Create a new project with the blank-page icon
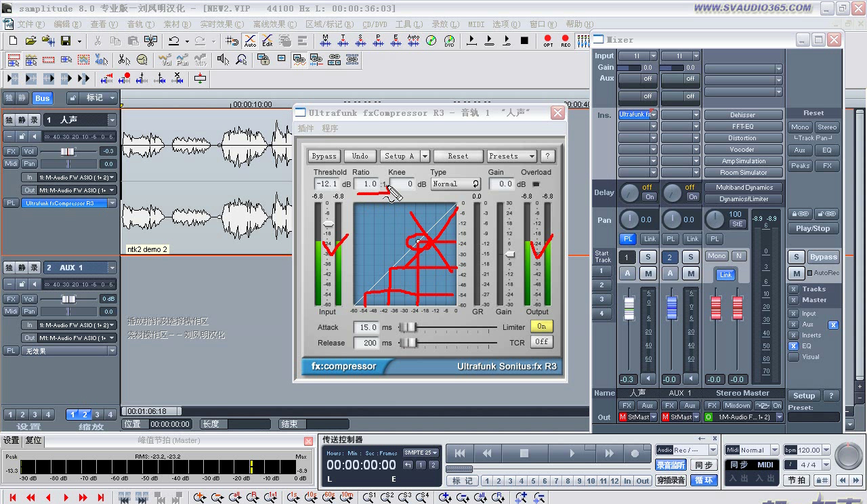 click(13, 41)
